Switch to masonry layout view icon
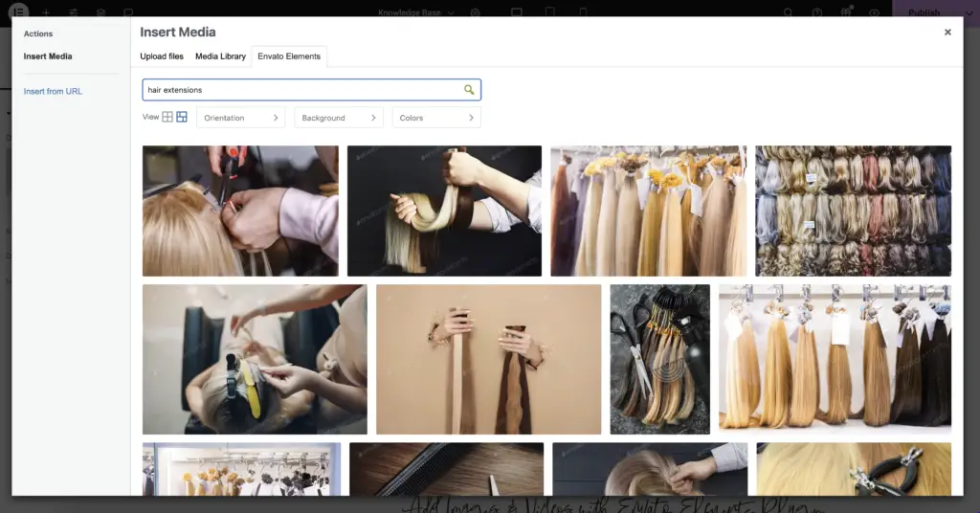This screenshot has height=513, width=980. [182, 118]
